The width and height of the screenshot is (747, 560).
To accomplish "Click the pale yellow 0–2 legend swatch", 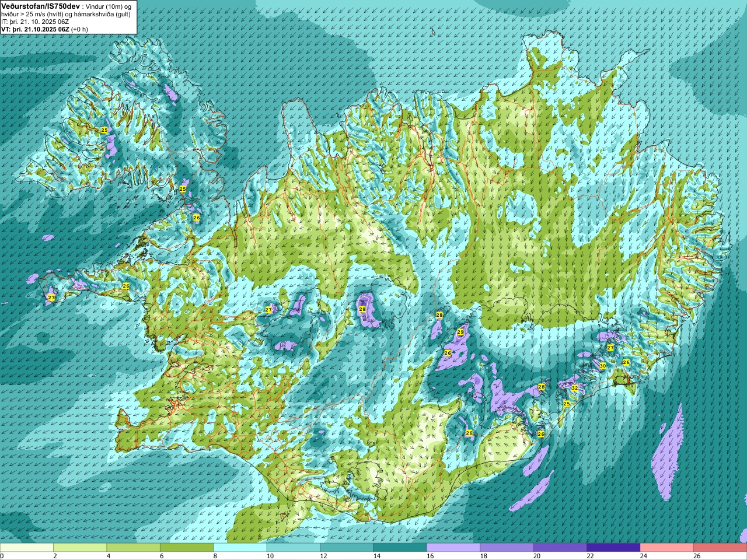I will (x=27, y=548).
